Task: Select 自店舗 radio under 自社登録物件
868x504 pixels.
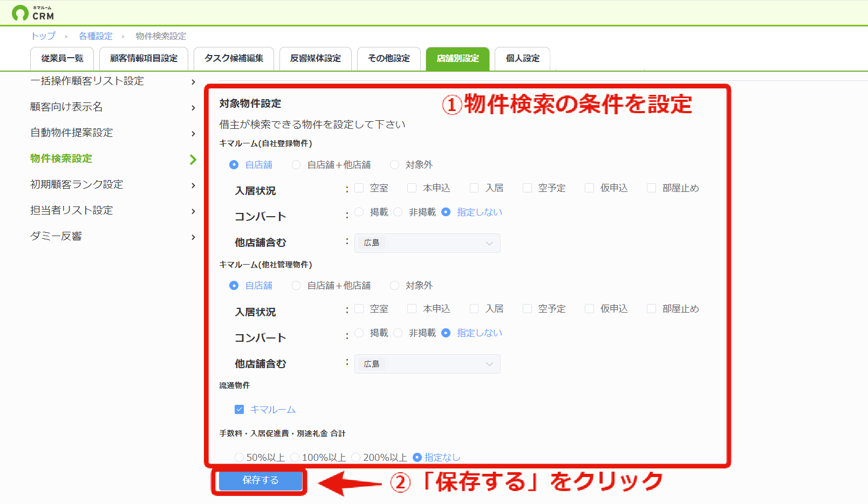Action: [234, 165]
